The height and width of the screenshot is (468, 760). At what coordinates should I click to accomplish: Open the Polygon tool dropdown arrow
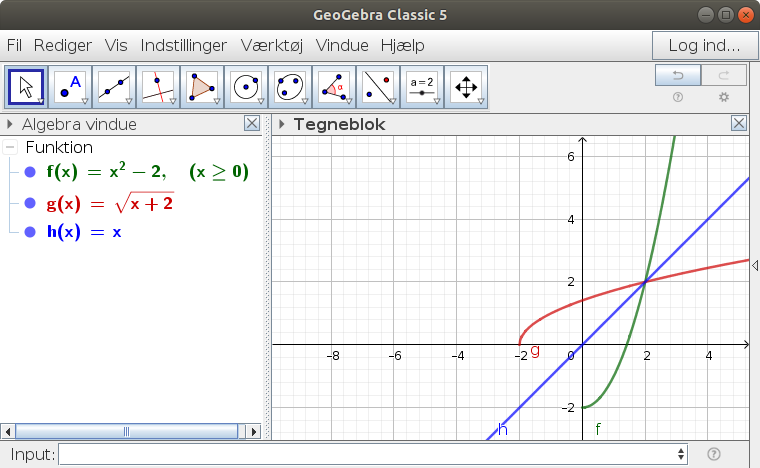[x=217, y=102]
